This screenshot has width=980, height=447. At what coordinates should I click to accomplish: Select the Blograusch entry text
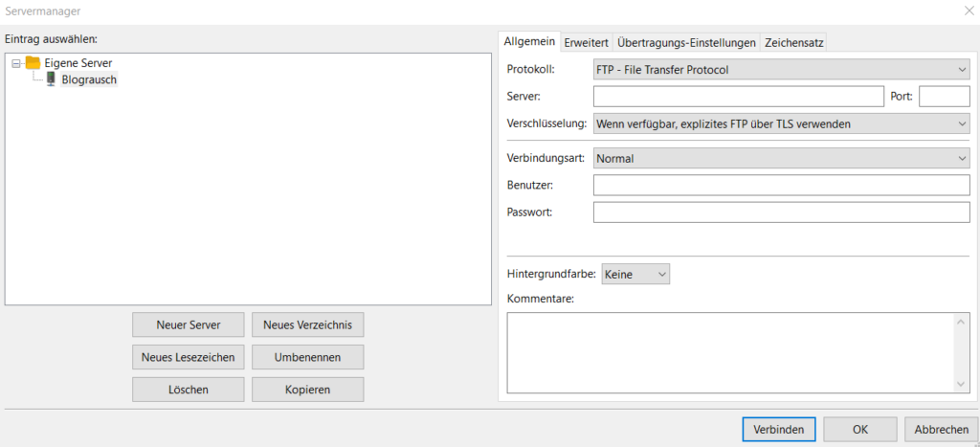(x=89, y=80)
